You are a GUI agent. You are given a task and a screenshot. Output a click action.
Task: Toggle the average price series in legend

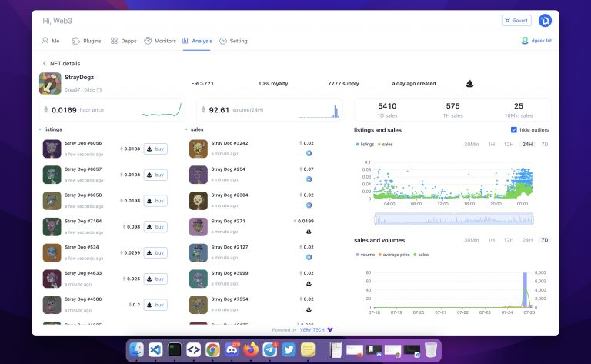coord(394,255)
